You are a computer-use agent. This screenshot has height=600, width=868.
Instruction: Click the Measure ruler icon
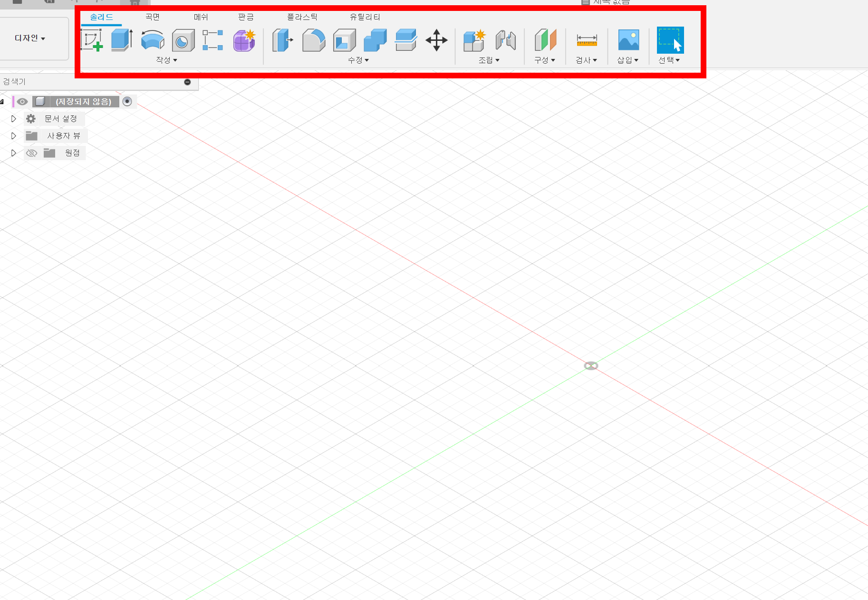click(587, 40)
